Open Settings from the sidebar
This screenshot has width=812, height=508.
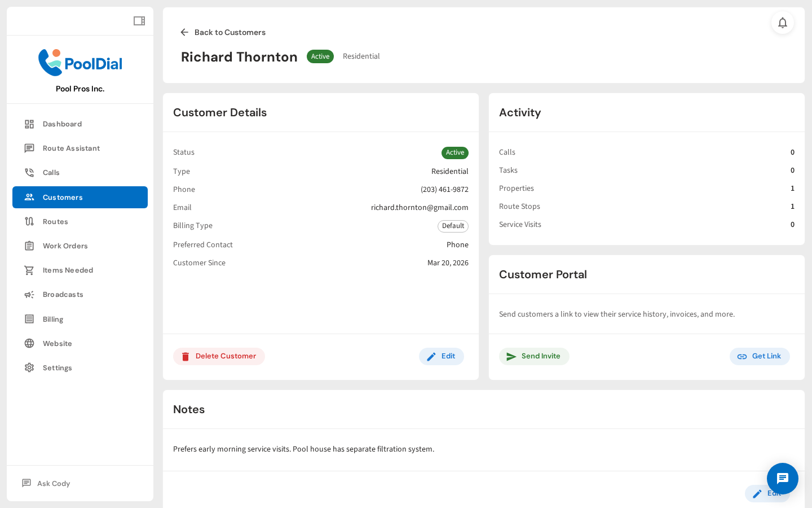[x=57, y=367]
